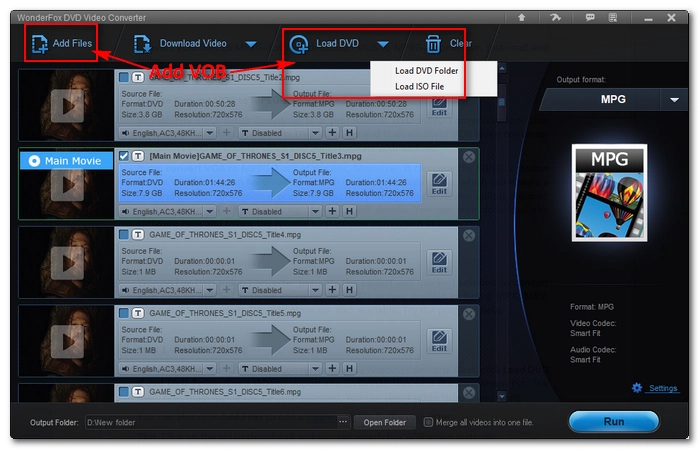Viewport: 700px width, 450px height.
Task: Click the arrow-shaped tool icon in the title bar
Action: 555,17
